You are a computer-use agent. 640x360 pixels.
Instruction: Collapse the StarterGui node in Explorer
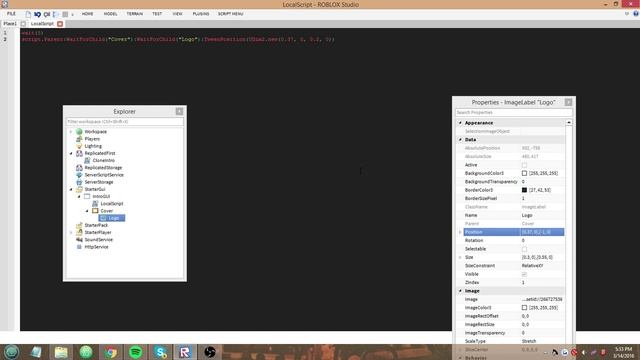click(71, 189)
